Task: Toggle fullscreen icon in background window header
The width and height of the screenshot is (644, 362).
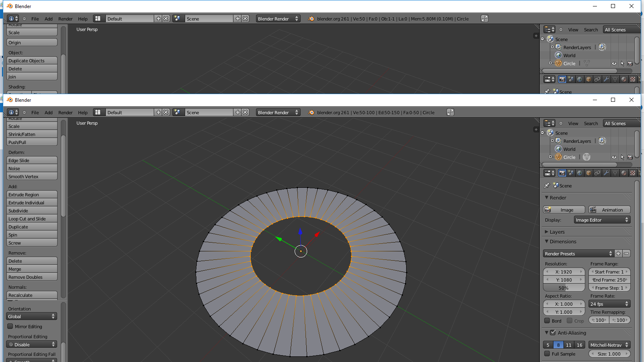Action: (x=485, y=19)
